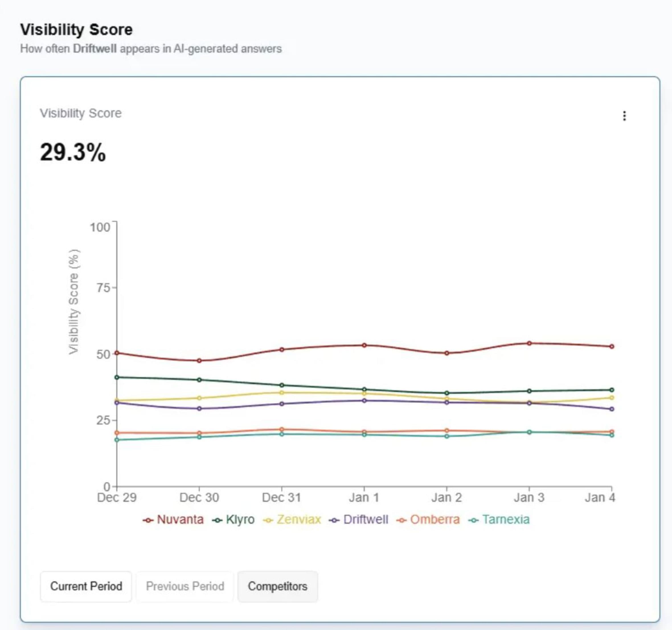Click Omberra's Jan 2 data point

click(x=446, y=431)
